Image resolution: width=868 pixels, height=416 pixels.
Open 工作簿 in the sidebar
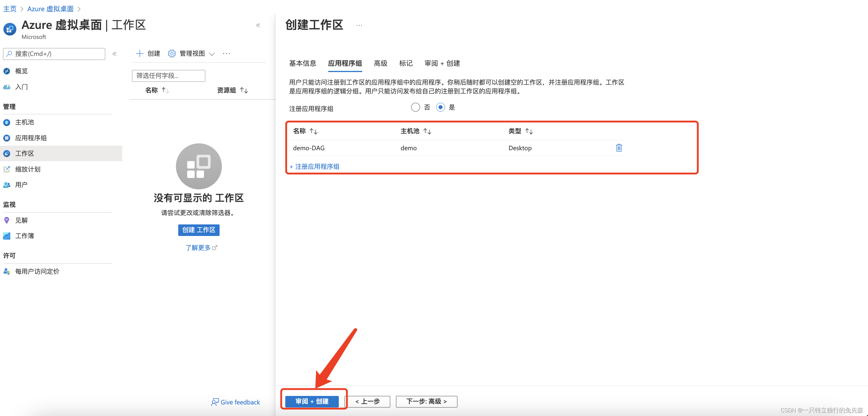[24, 236]
